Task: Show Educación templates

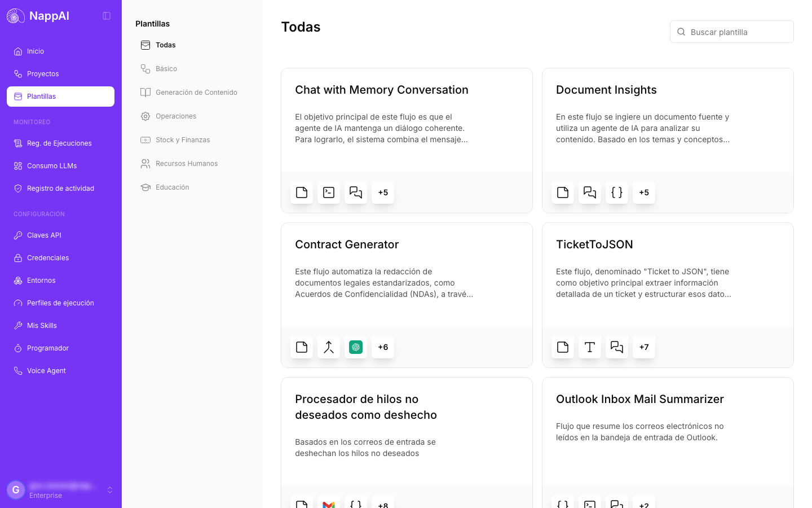Action: coord(192,187)
